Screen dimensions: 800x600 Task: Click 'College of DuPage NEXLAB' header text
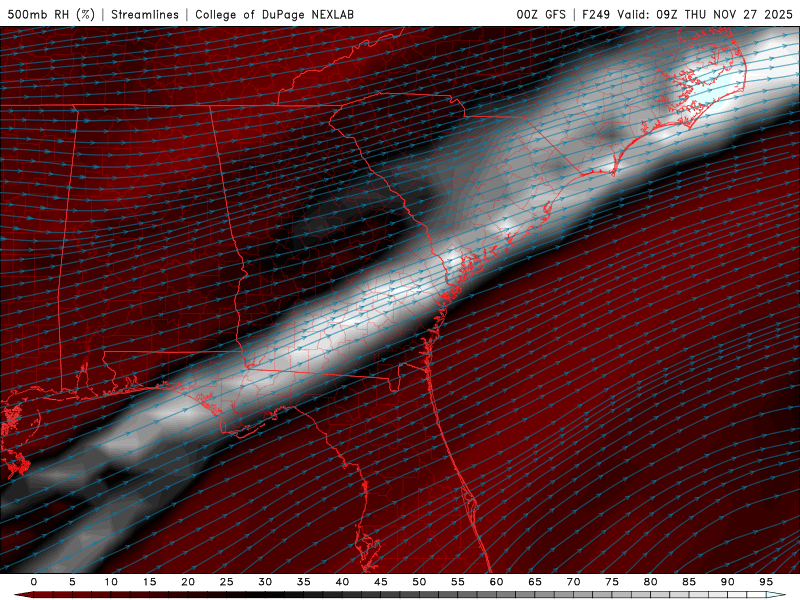(x=274, y=14)
